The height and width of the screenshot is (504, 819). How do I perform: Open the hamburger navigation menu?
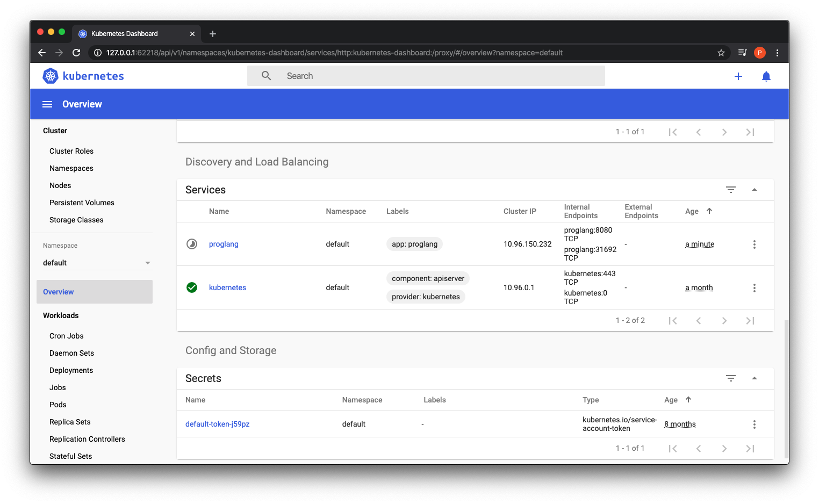47,104
